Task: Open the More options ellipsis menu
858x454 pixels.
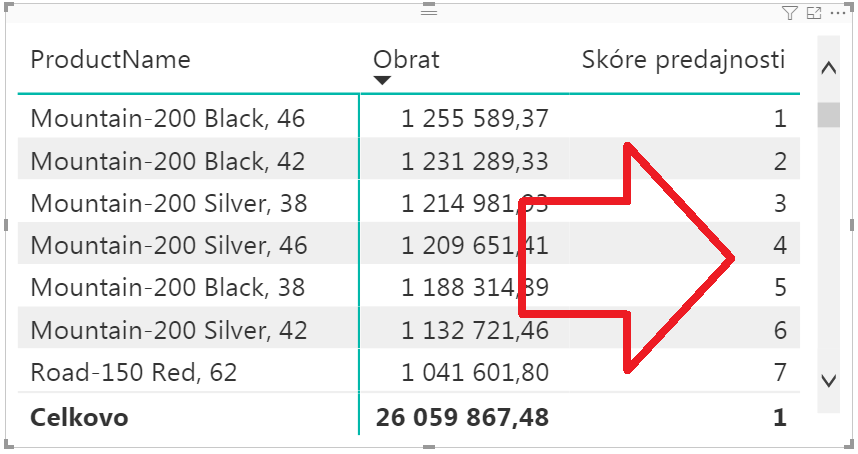Action: point(836,13)
